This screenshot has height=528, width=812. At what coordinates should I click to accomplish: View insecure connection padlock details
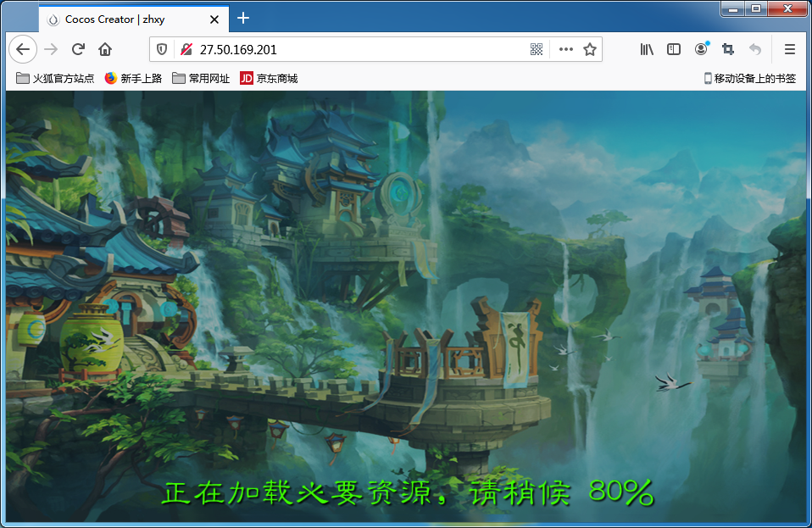(186, 49)
